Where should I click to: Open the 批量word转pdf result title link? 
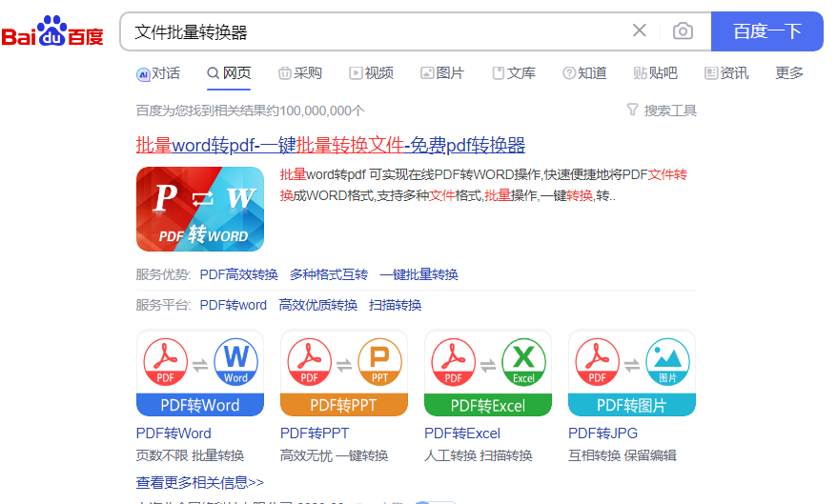click(331, 145)
